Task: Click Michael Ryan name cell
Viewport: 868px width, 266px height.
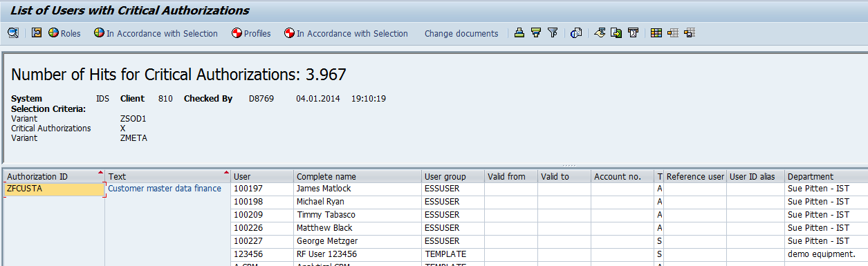Action: click(x=358, y=202)
